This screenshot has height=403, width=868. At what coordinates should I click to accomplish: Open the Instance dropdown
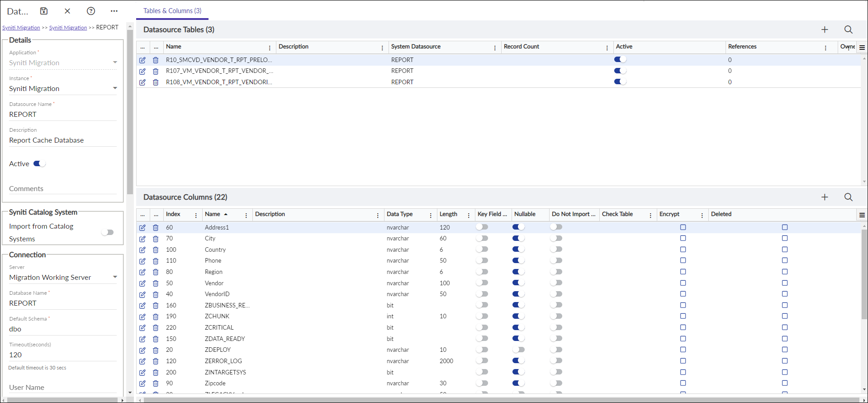[x=115, y=88]
